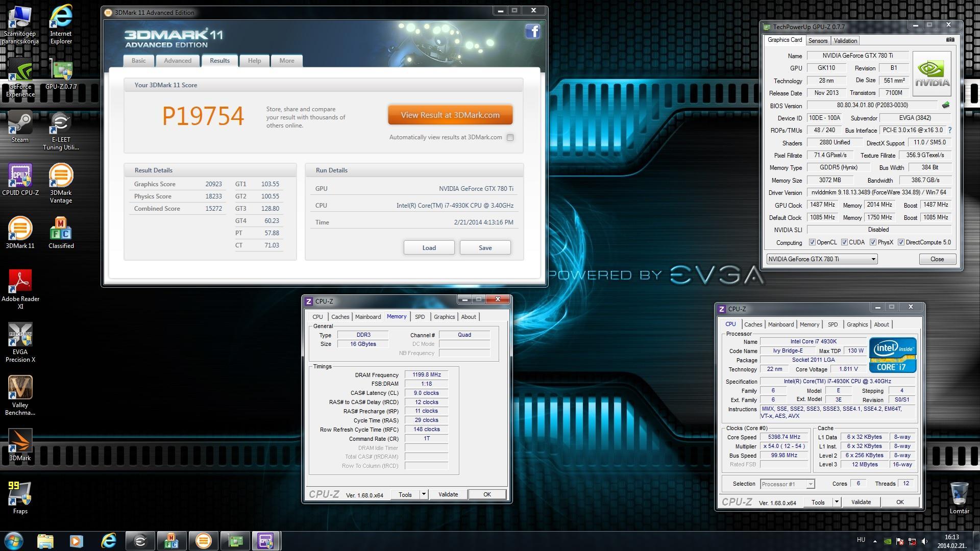980x551 pixels.
Task: Show hidden system tray icons
Action: tap(875, 541)
